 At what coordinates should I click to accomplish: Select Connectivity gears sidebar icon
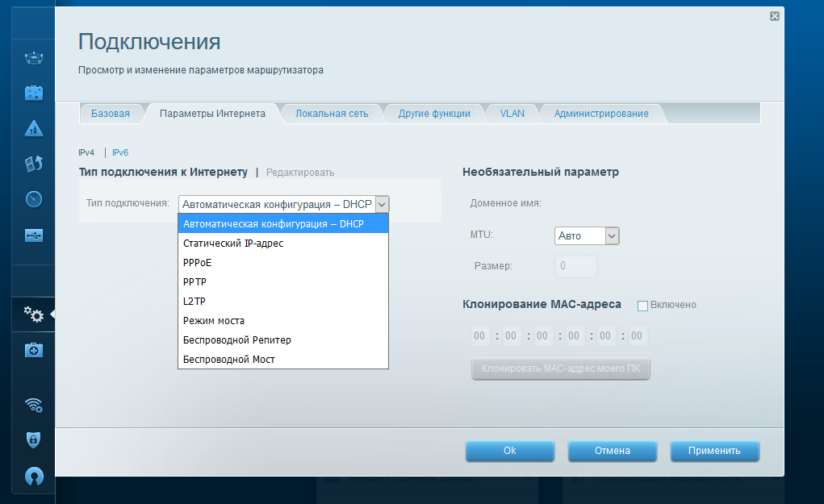[x=34, y=314]
